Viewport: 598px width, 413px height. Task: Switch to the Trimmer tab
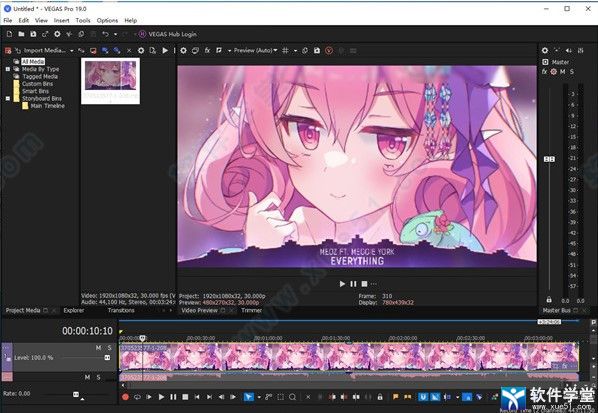[251, 310]
